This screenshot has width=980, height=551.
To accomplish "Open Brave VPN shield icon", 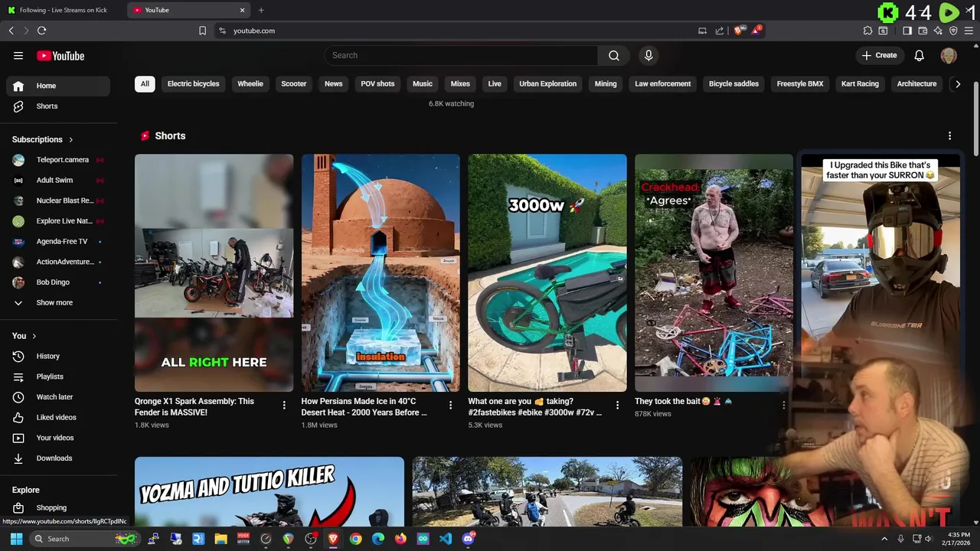I will (953, 31).
